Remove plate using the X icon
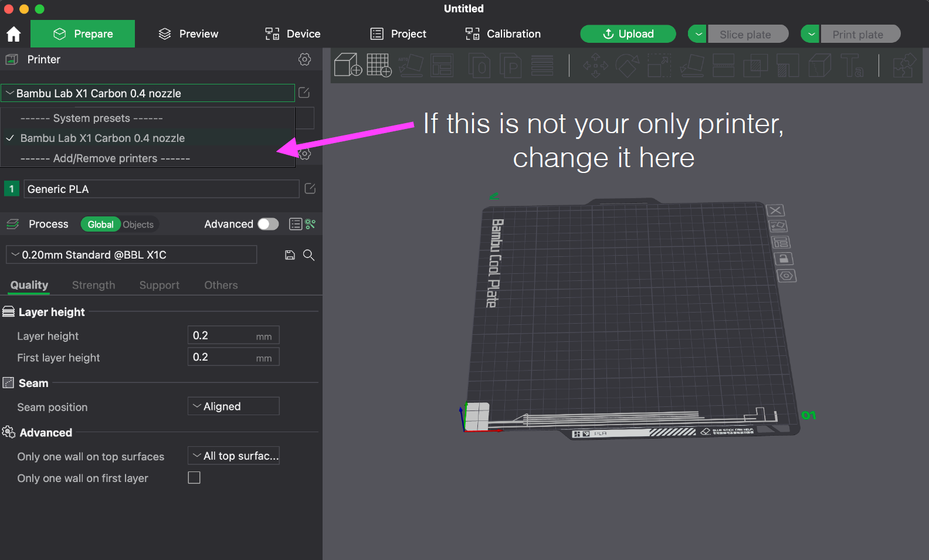 pyautogui.click(x=775, y=211)
